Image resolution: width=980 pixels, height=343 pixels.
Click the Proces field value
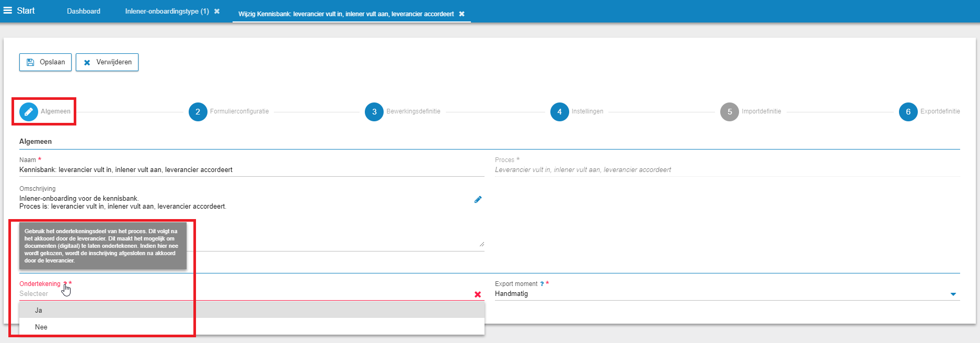click(x=583, y=170)
